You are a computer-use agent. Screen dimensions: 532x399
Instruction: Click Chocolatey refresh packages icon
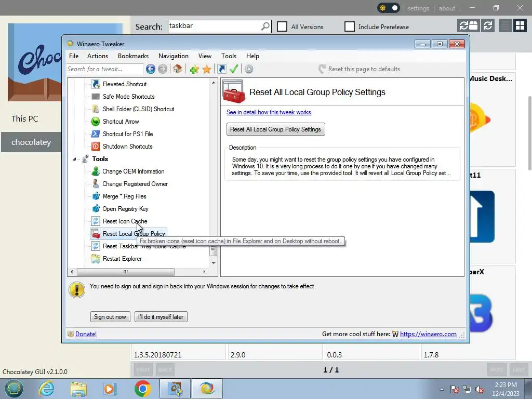(487, 26)
